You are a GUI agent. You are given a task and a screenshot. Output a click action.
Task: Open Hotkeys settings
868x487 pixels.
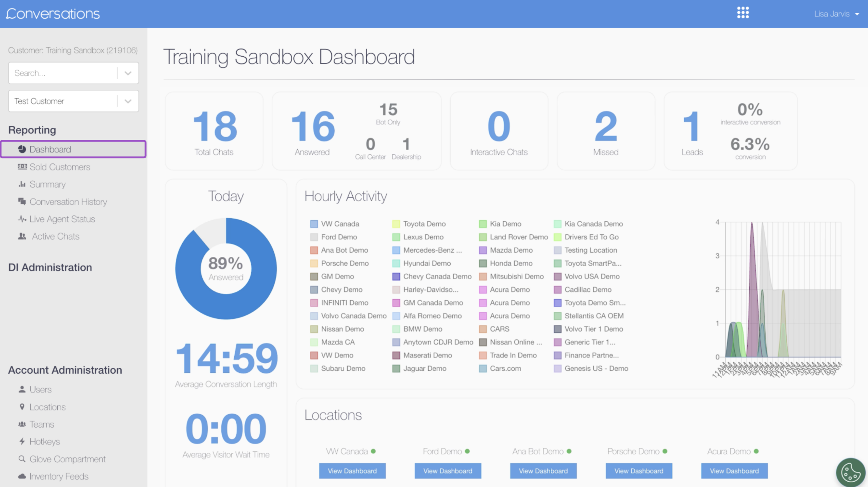click(x=44, y=442)
